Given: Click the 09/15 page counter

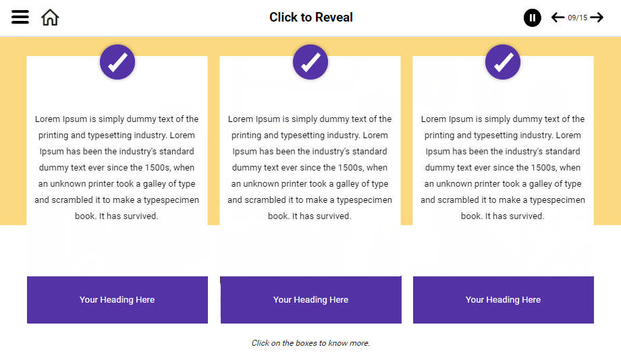Looking at the screenshot, I should tap(577, 18).
